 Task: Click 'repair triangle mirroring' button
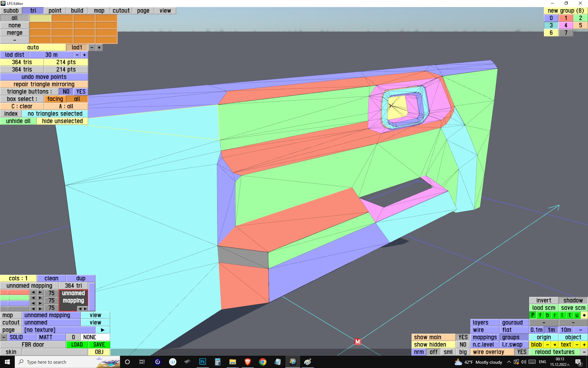44,84
